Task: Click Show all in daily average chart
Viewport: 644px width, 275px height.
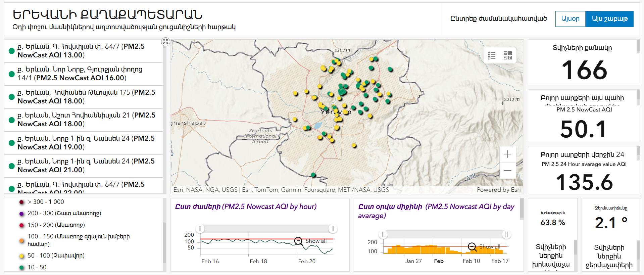Action: click(490, 247)
